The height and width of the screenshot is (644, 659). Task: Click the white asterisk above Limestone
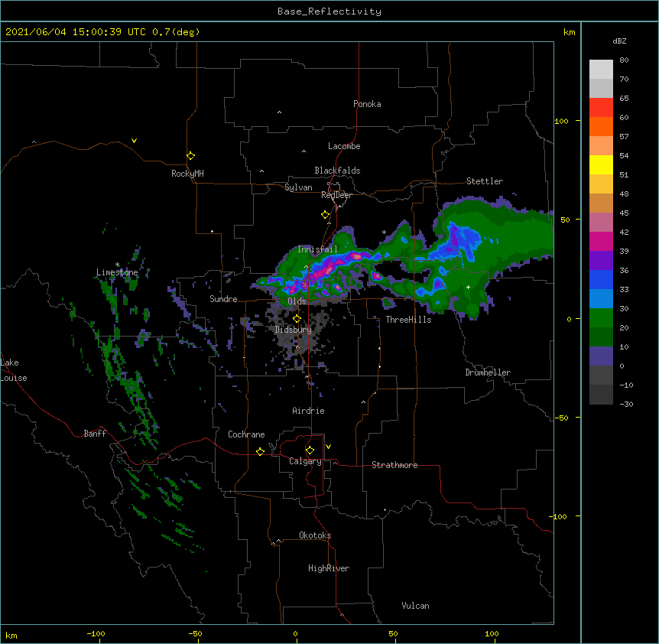click(x=117, y=265)
